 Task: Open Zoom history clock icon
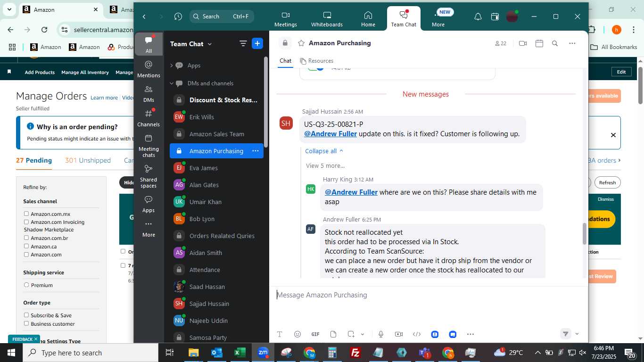(x=178, y=16)
